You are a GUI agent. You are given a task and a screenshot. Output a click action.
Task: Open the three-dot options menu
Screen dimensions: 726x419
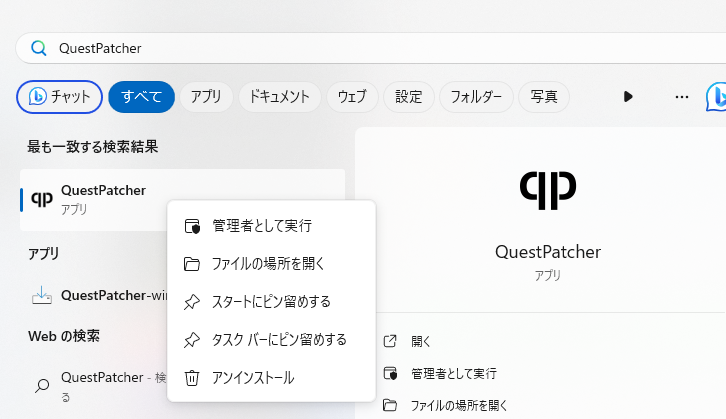click(682, 97)
